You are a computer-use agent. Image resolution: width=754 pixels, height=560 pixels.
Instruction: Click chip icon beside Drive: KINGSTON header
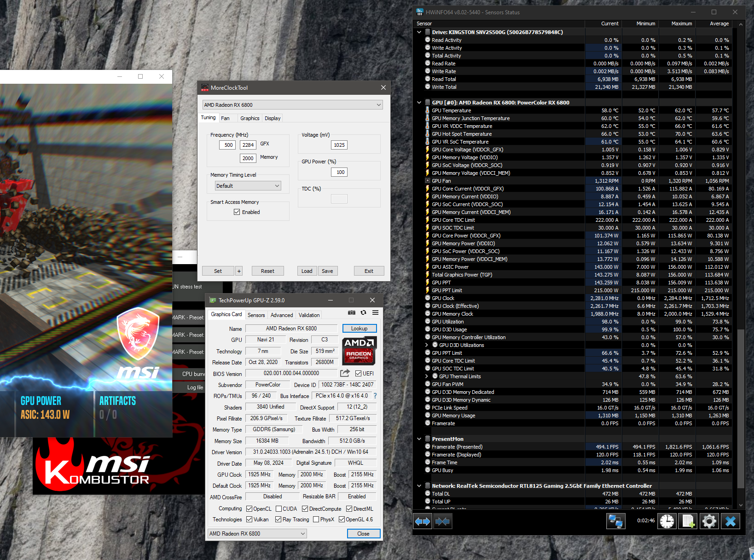[428, 32]
